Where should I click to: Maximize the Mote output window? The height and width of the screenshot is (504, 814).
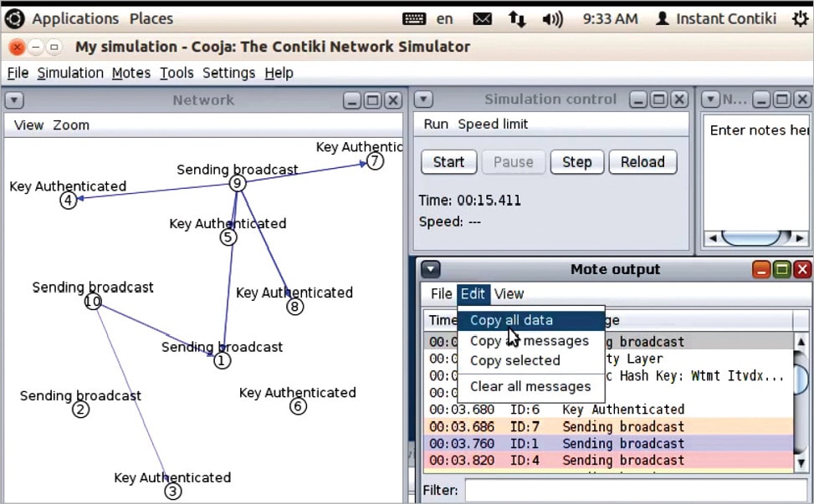click(782, 269)
